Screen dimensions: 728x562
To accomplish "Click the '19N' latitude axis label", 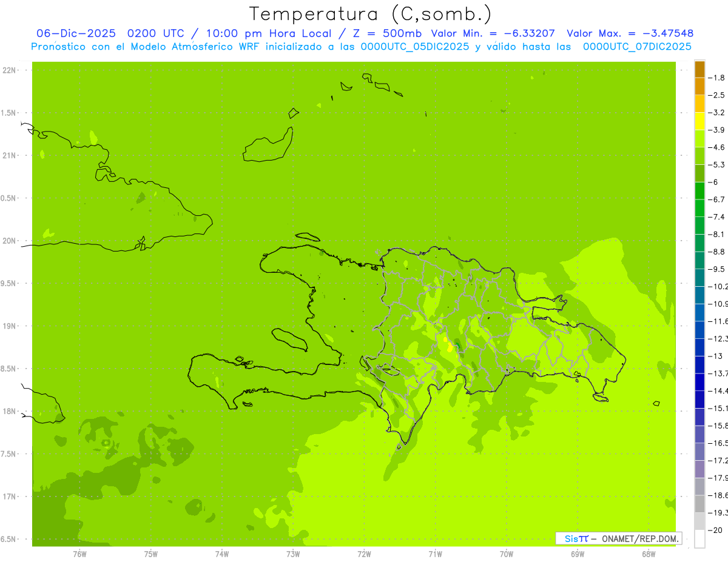I will [10, 326].
